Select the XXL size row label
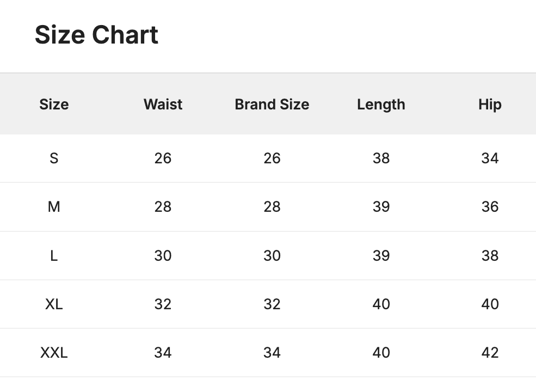This screenshot has height=392, width=536. 54,353
